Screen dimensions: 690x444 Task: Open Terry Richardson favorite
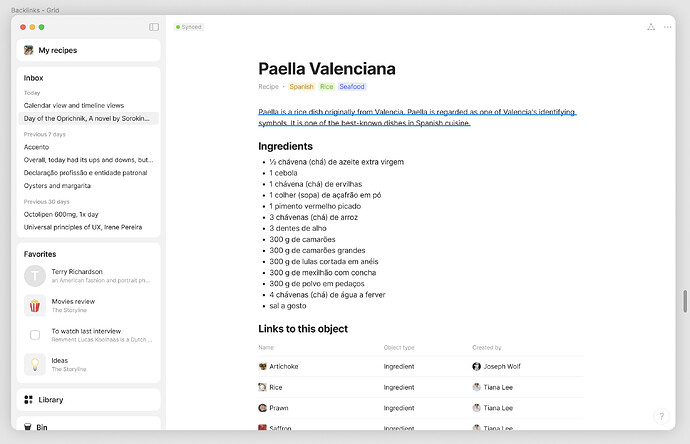(88, 276)
